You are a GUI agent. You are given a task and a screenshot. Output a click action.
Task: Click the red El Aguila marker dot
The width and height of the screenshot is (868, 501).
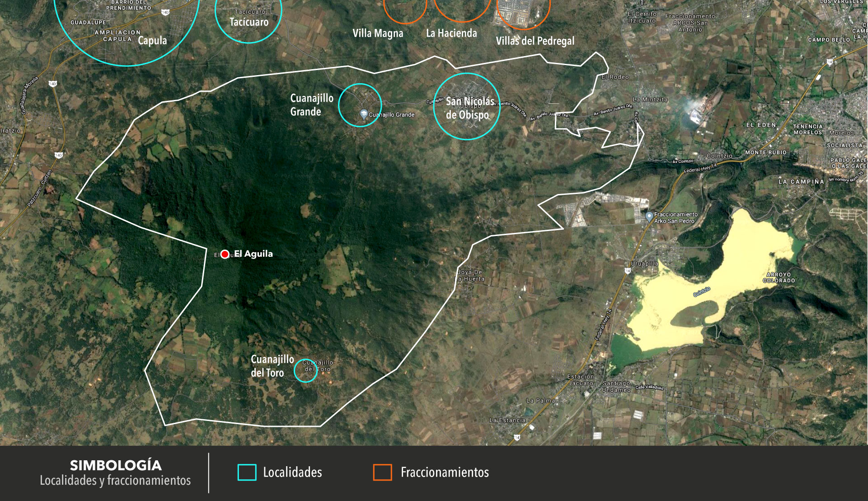click(x=225, y=254)
